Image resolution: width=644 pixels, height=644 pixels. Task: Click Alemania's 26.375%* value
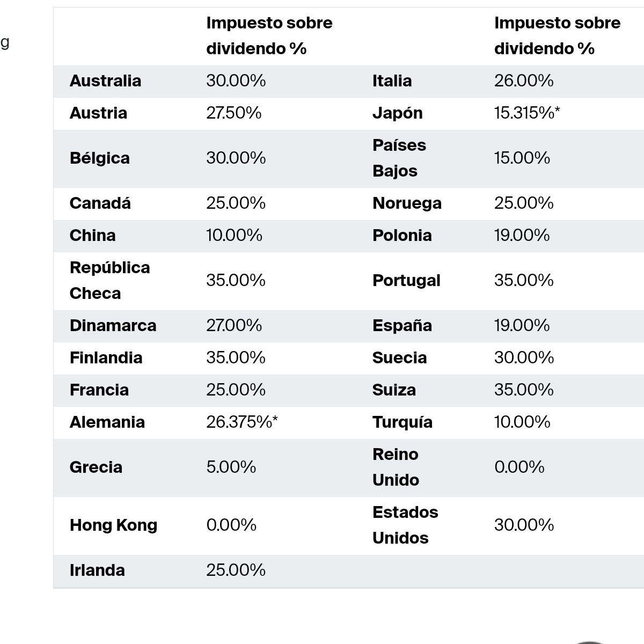tap(242, 422)
